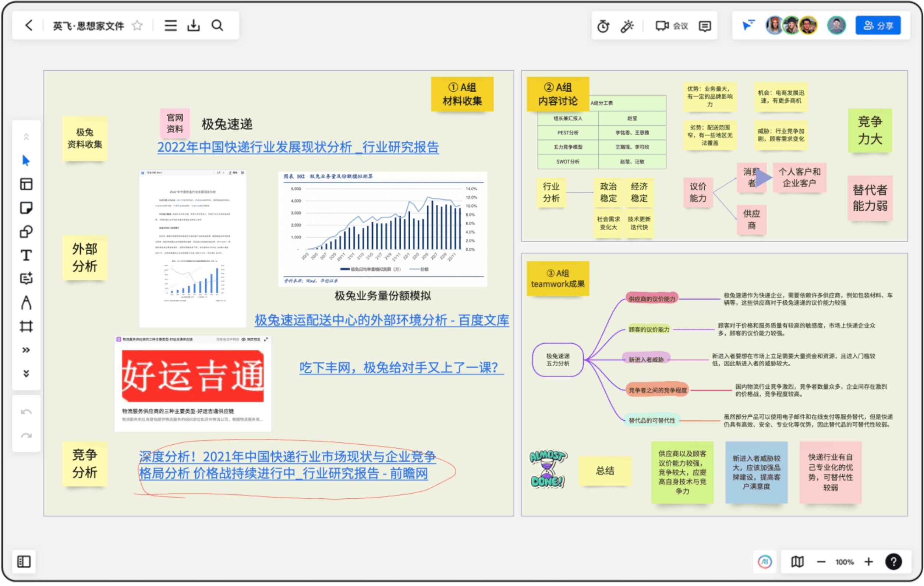Viewport: 924px width, 586px height.
Task: Select the pink 官网 资料 note
Action: tap(175, 123)
